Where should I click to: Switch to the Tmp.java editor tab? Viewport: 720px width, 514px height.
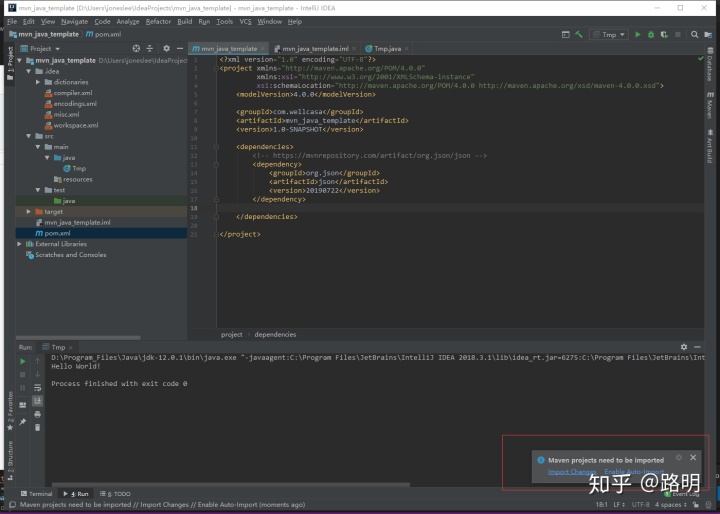tap(387, 48)
